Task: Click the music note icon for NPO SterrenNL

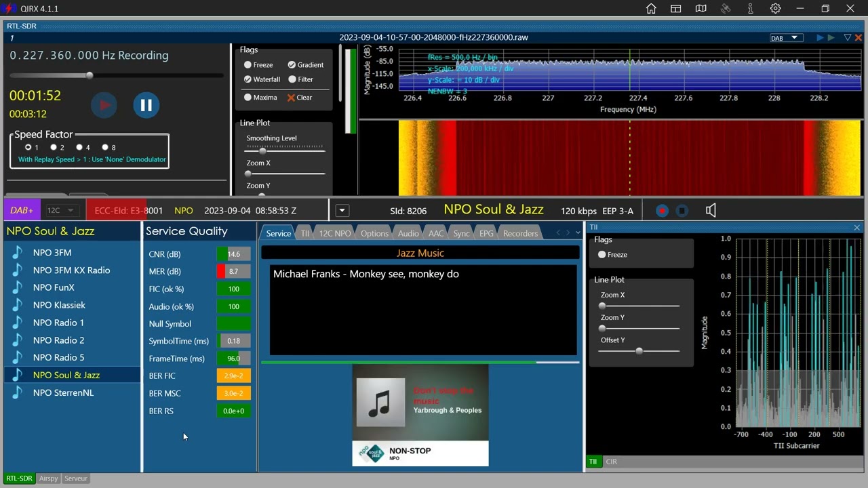Action: [x=18, y=392]
